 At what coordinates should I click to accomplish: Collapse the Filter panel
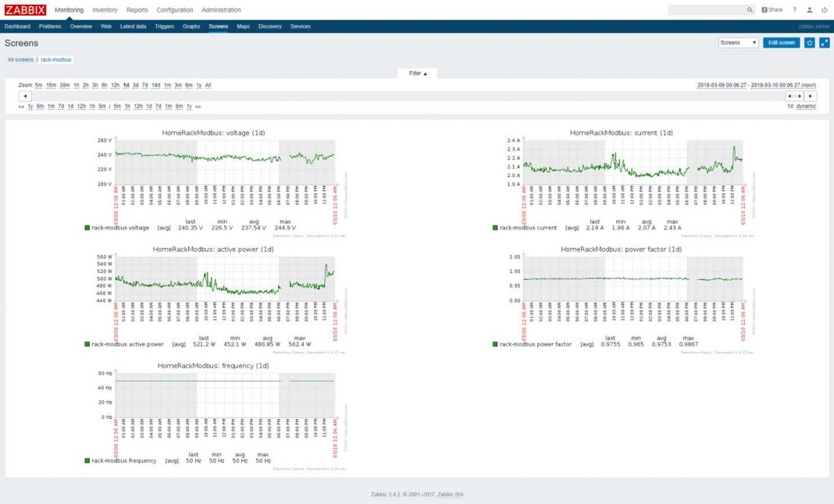pyautogui.click(x=418, y=73)
